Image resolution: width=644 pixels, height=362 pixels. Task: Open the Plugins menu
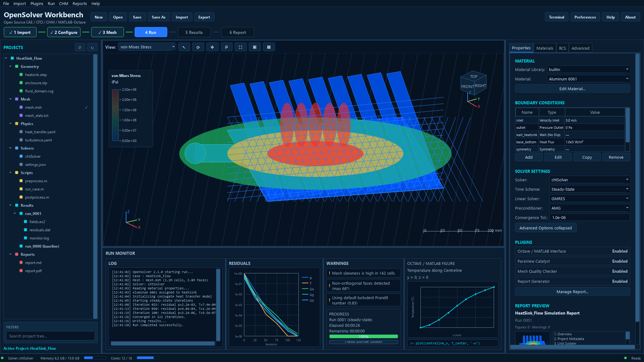click(37, 4)
